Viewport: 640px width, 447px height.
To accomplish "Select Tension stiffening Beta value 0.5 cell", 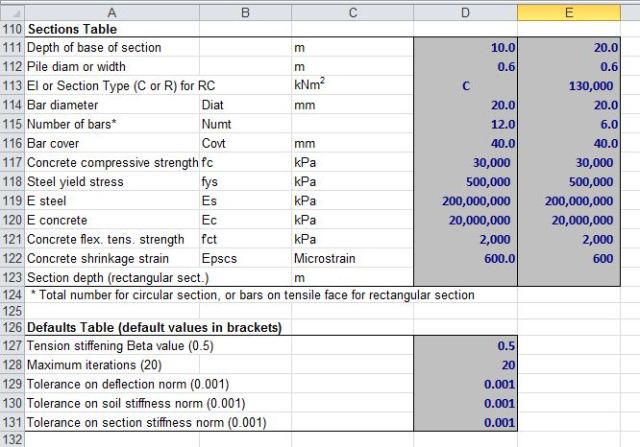I will click(x=464, y=346).
